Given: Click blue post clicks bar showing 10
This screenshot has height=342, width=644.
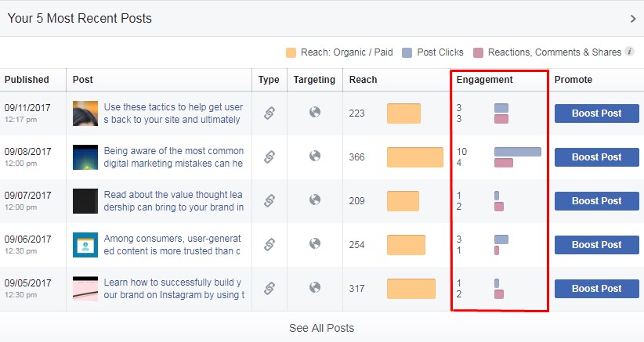Looking at the screenshot, I should pyautogui.click(x=518, y=152).
